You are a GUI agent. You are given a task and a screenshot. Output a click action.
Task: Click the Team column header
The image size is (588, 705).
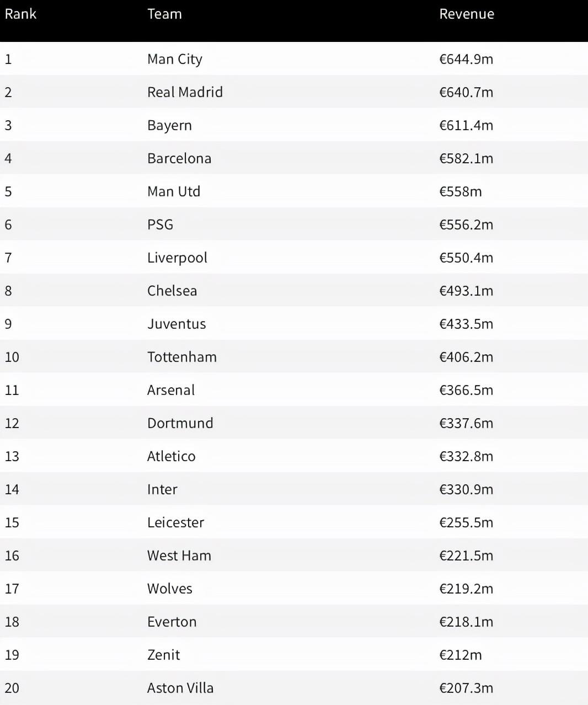(x=164, y=14)
